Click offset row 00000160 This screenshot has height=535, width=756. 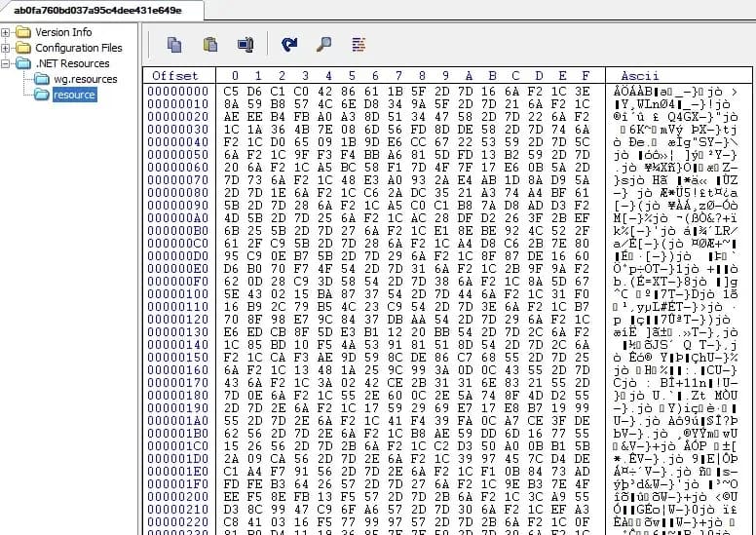178,370
